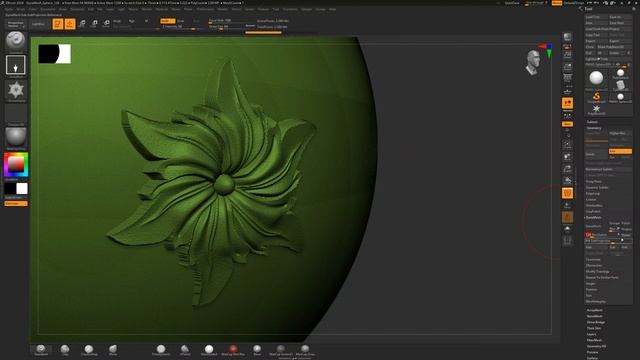Select the Rotate transform mode in top shelf
The height and width of the screenshot is (360, 640).
106,24
